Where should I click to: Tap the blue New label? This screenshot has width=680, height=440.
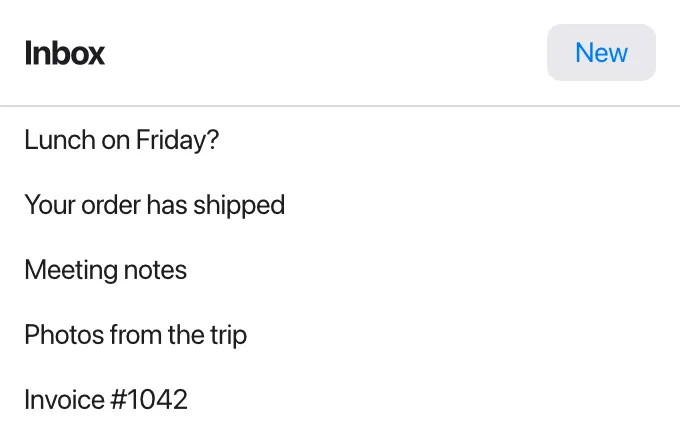click(x=601, y=53)
